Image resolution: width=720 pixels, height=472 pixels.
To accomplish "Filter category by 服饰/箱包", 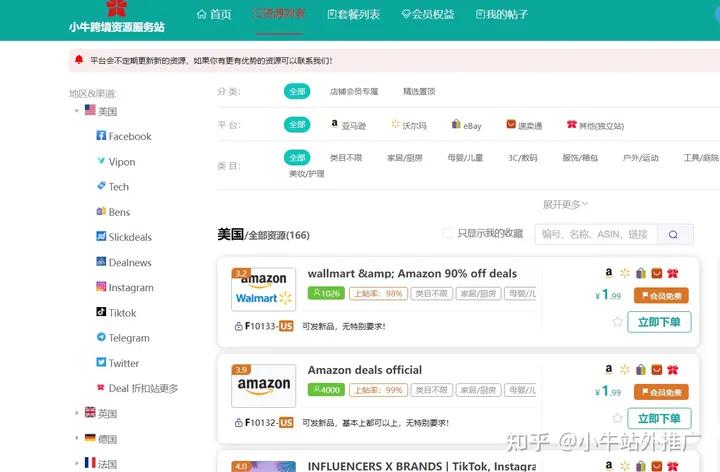I will click(x=580, y=157).
